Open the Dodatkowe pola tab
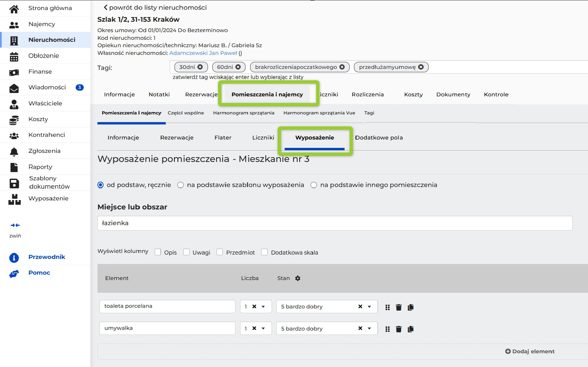This screenshot has height=367, width=588. (379, 138)
